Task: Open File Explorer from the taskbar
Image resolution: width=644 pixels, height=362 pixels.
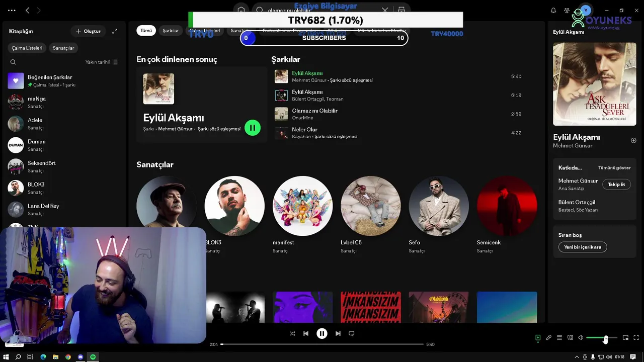Action: [55, 357]
